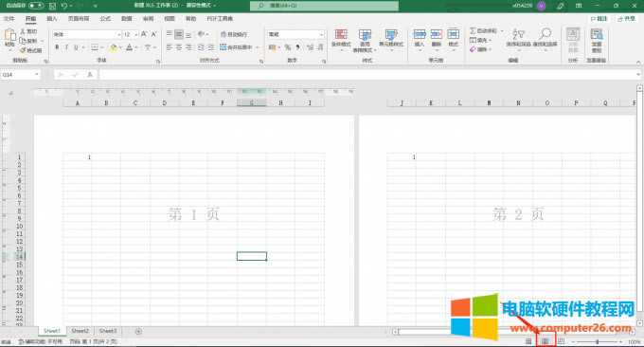Open the number format combo box
This screenshot has height=347, width=644.
[x=295, y=34]
